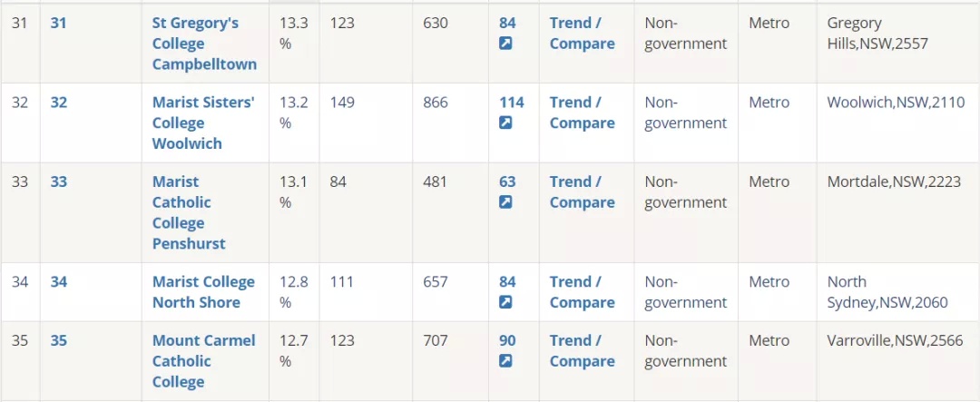
Task: Click external link icon under 63
Action: click(505, 202)
